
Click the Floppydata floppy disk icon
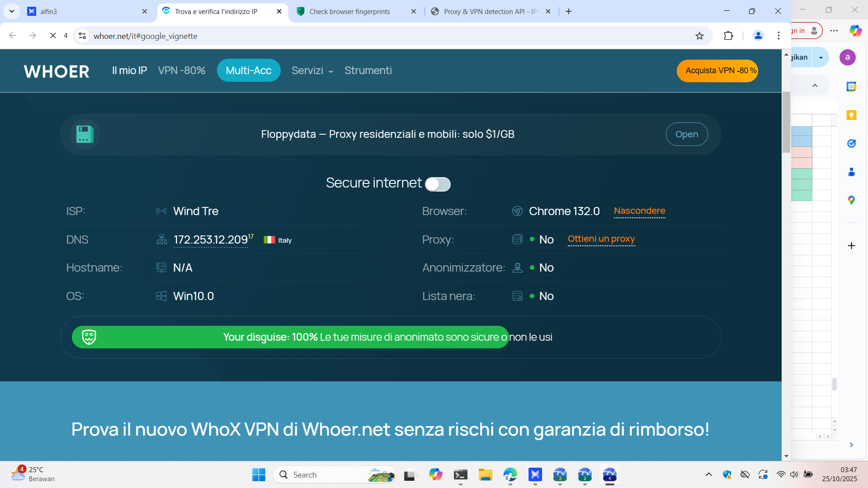point(85,134)
